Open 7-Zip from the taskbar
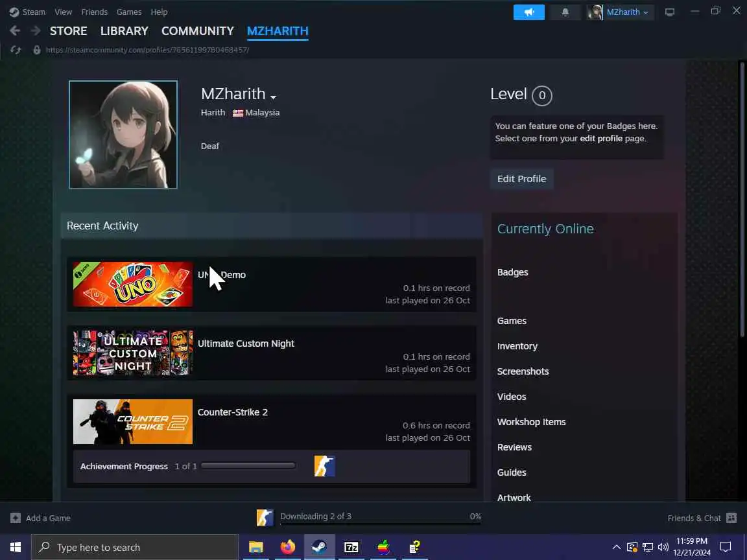 tap(351, 547)
